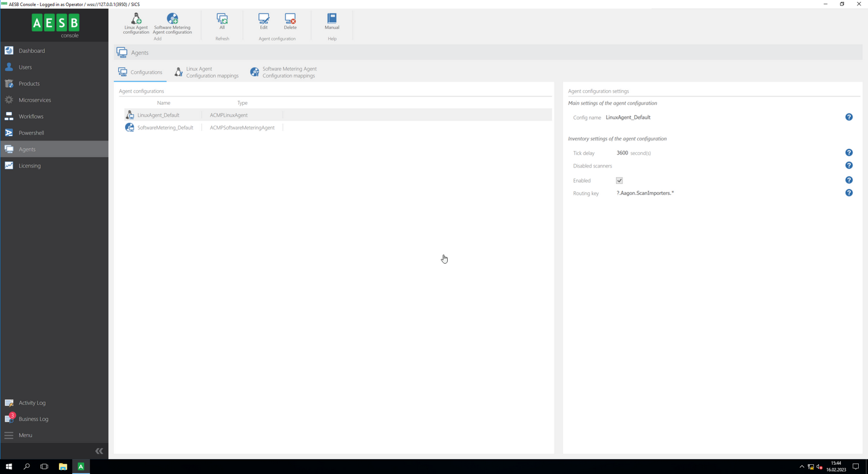
Task: Show hidden system tray icons
Action: point(801,467)
